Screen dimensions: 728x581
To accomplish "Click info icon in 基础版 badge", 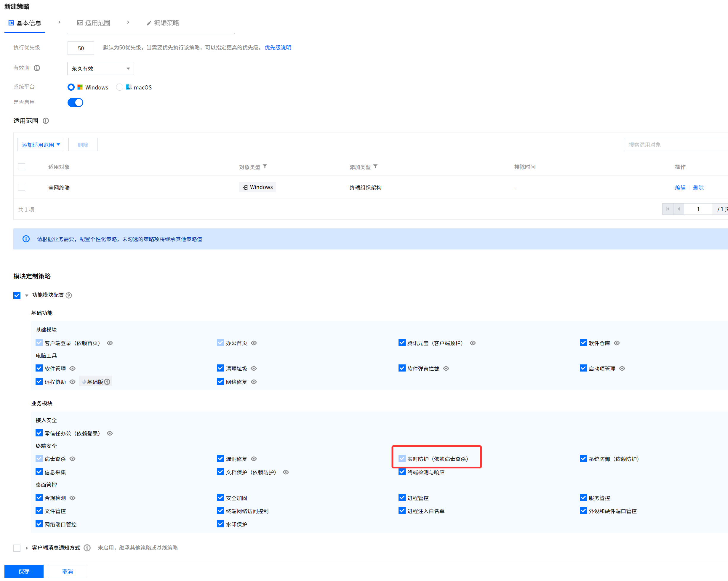I will [x=107, y=382].
